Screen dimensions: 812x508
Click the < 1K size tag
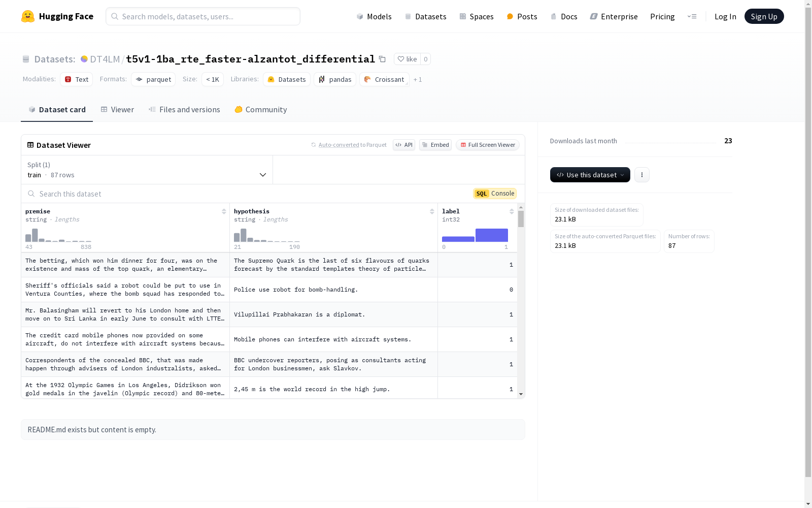(213, 79)
